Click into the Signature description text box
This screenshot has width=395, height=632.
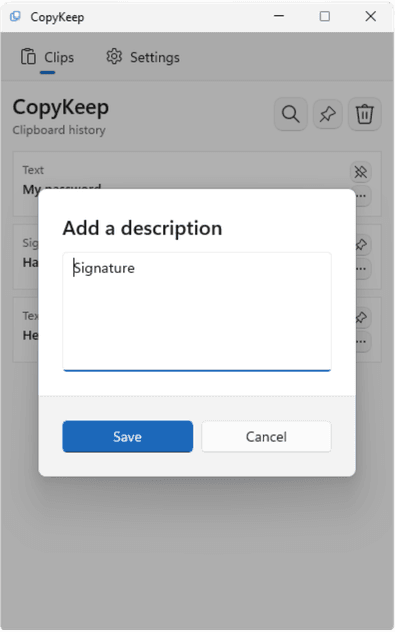click(x=197, y=311)
